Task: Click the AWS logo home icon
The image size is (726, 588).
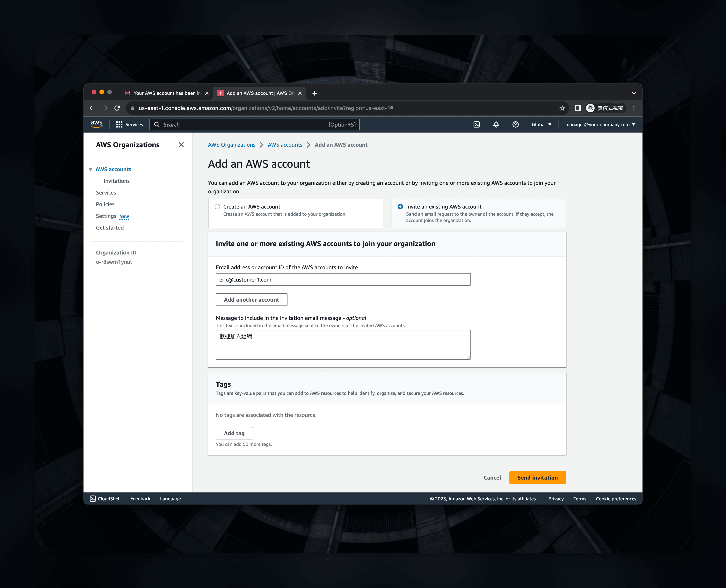Action: (x=97, y=124)
